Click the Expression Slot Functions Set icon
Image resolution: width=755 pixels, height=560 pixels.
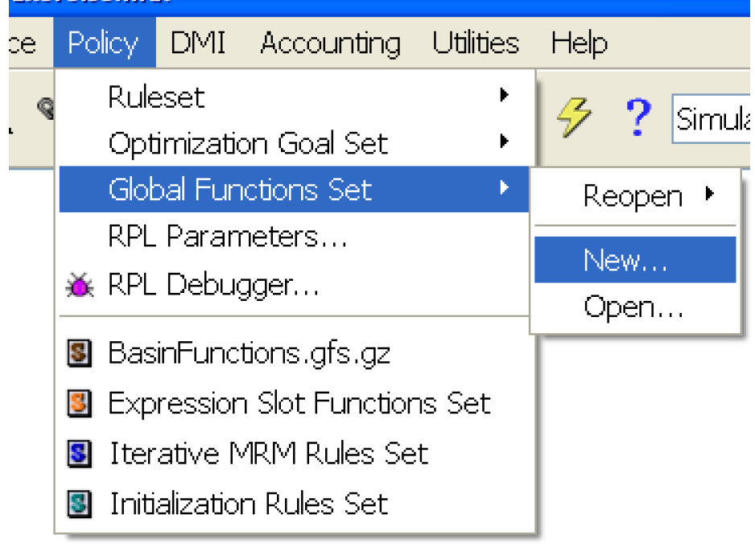pos(79,403)
